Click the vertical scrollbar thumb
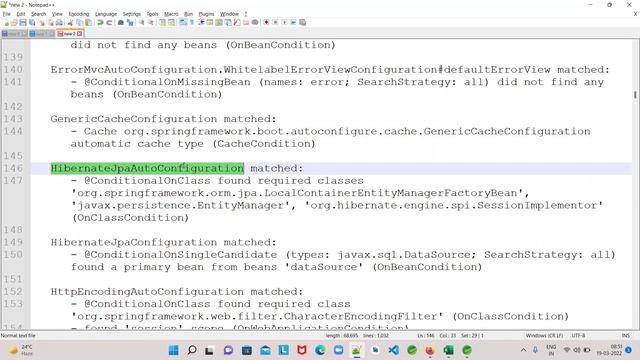This screenshot has height=360, width=640. click(x=635, y=95)
